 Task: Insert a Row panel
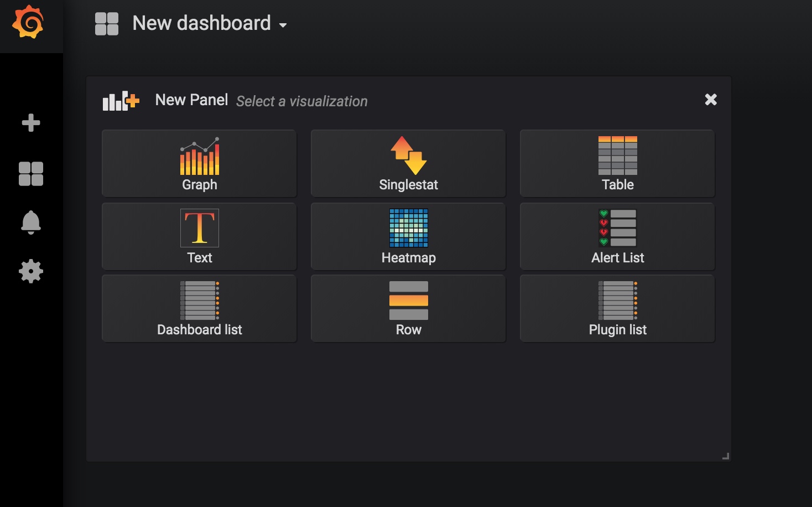pyautogui.click(x=408, y=308)
